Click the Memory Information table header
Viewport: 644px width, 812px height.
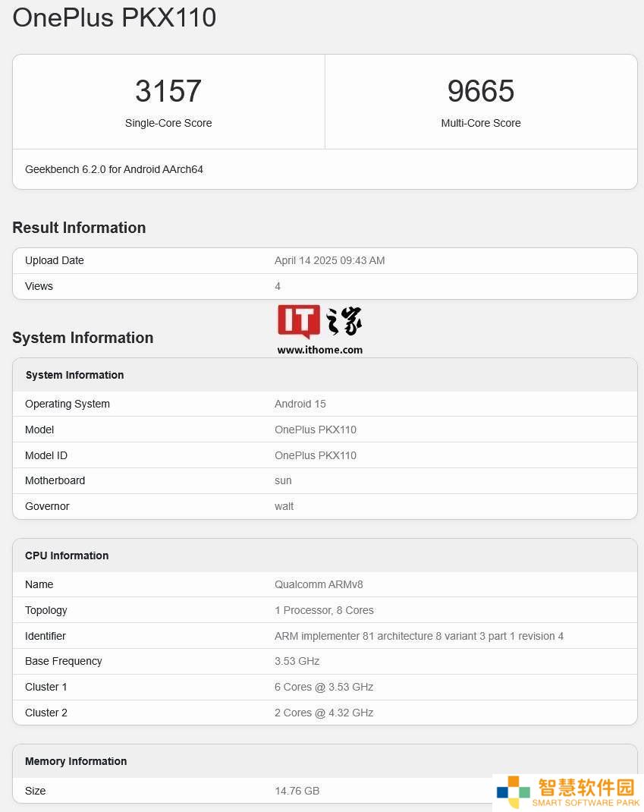[x=76, y=761]
